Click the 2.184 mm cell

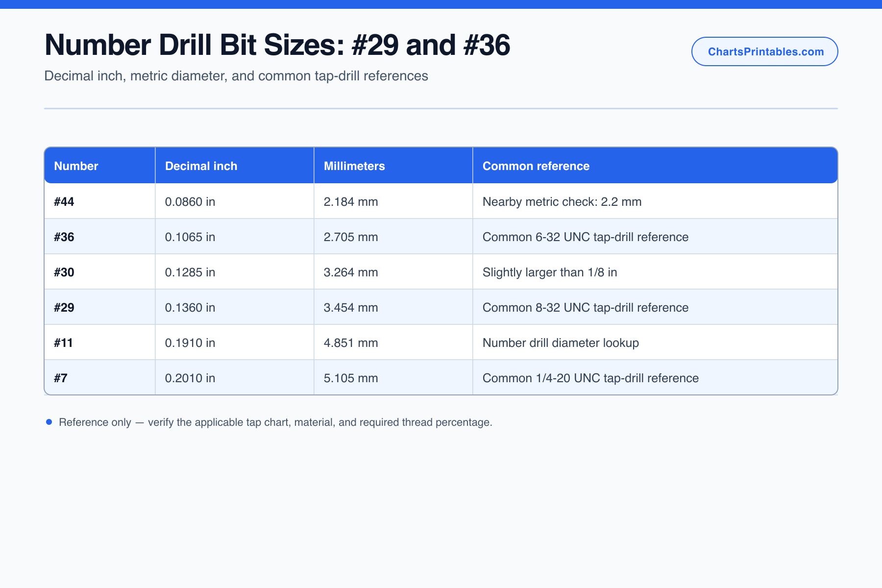tap(393, 201)
